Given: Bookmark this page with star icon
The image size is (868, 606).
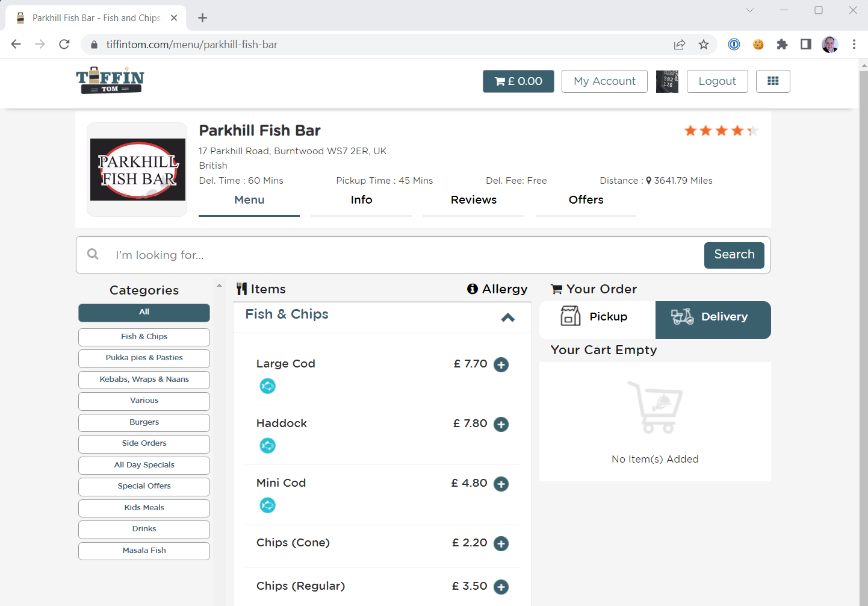Looking at the screenshot, I should (x=703, y=45).
